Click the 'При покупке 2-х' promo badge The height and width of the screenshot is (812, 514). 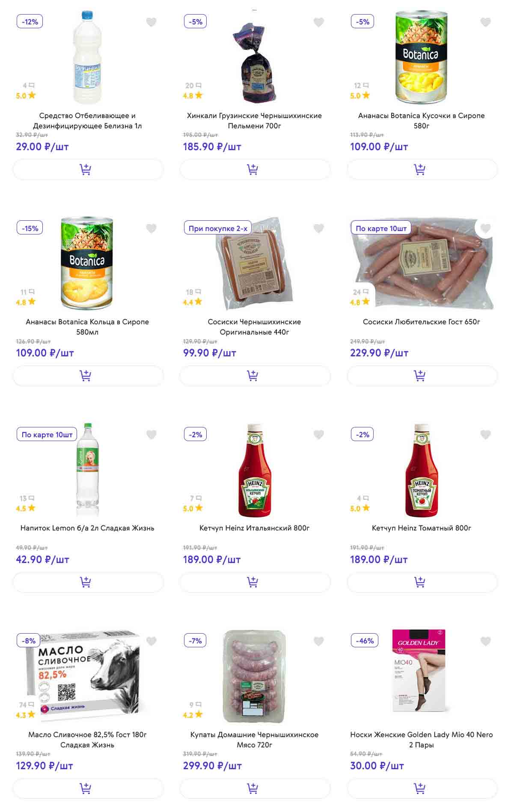tap(218, 228)
